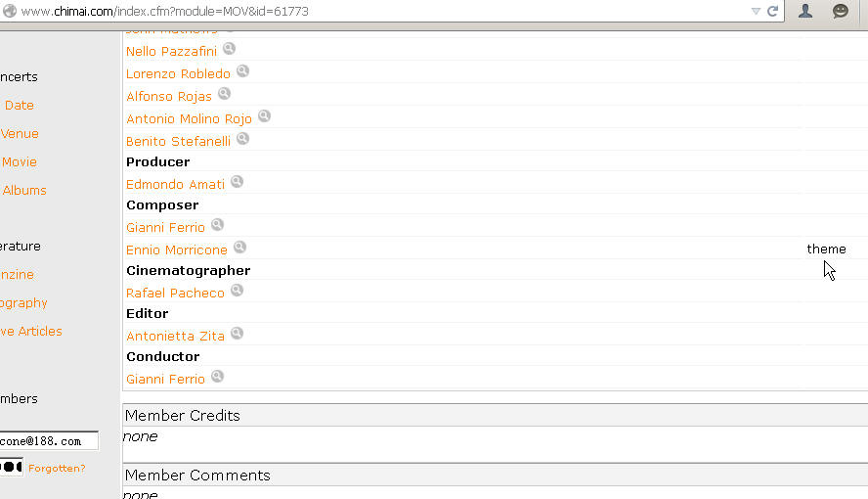
Task: Click the Forgotten? password link
Action: (x=57, y=469)
